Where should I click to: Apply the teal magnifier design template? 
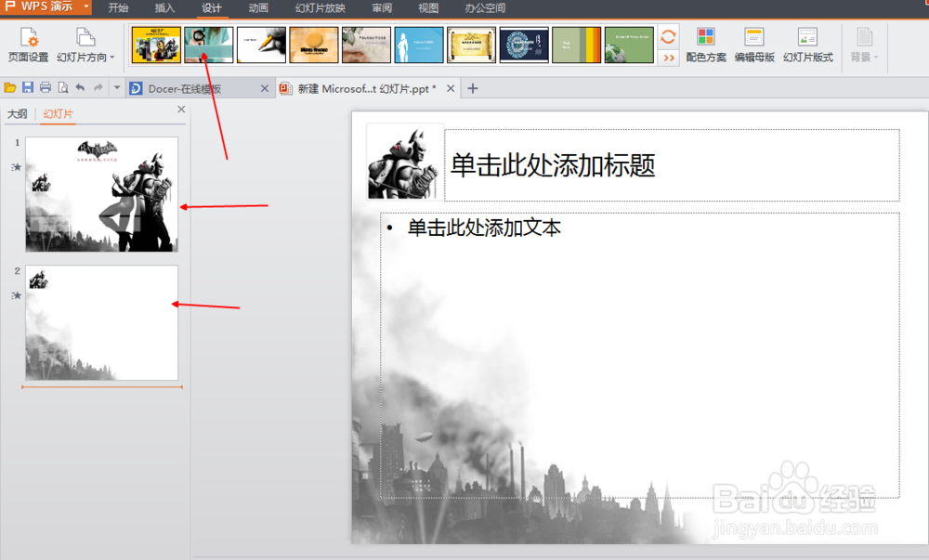pyautogui.click(x=208, y=45)
